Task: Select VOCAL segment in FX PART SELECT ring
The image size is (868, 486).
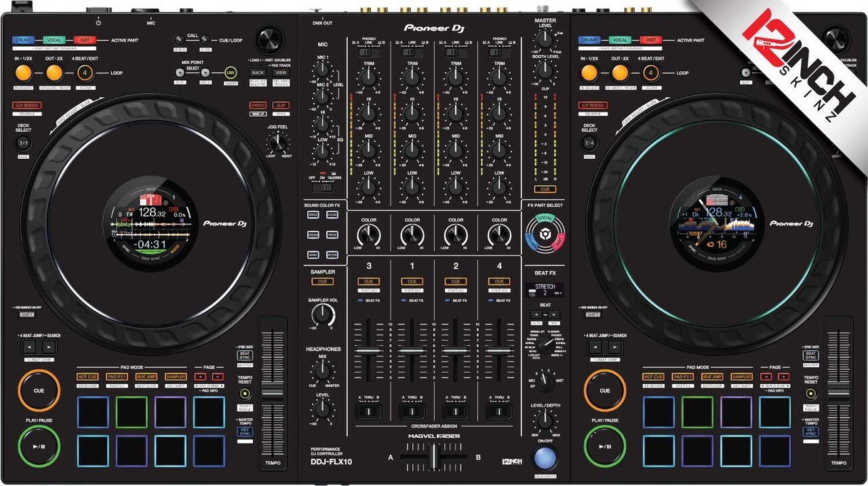Action: coord(545,218)
